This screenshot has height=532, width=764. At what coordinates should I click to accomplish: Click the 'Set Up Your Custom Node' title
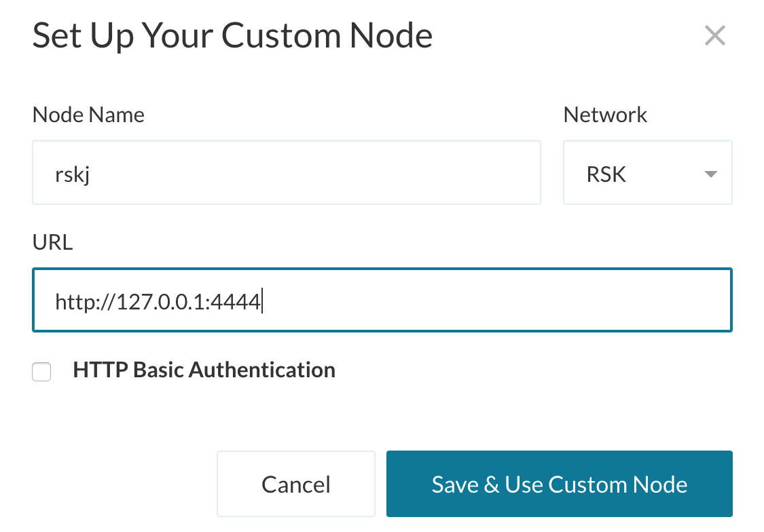232,35
